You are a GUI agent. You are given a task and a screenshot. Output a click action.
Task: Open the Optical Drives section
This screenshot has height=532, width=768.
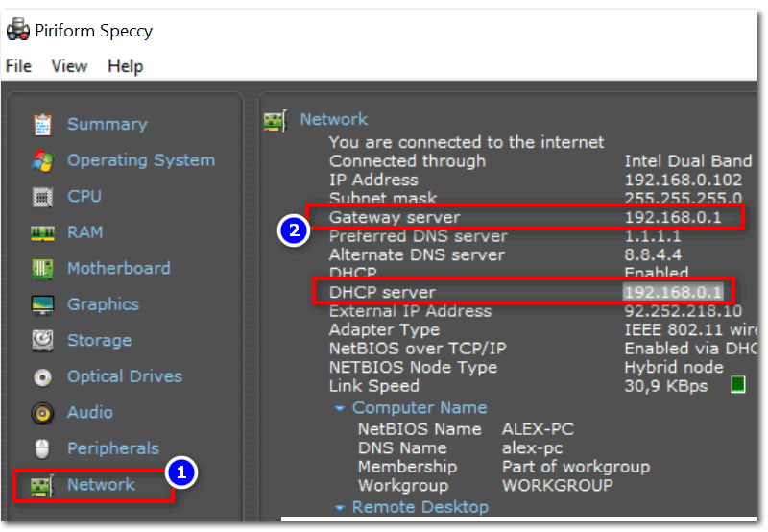coord(125,376)
